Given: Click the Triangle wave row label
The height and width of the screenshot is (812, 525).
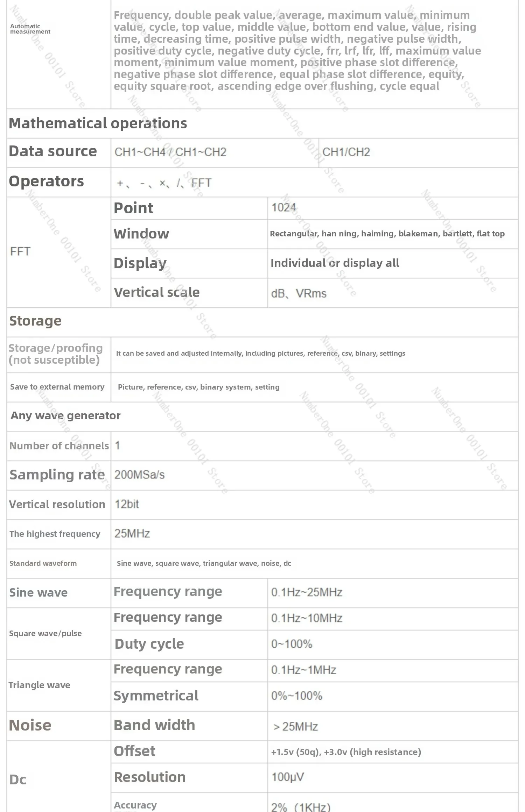Looking at the screenshot, I should [39, 685].
